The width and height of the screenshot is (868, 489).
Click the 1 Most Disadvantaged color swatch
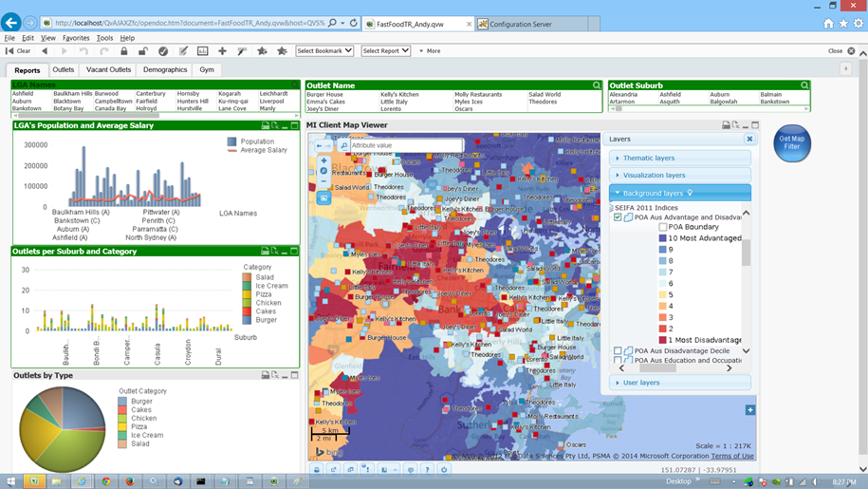click(x=663, y=340)
